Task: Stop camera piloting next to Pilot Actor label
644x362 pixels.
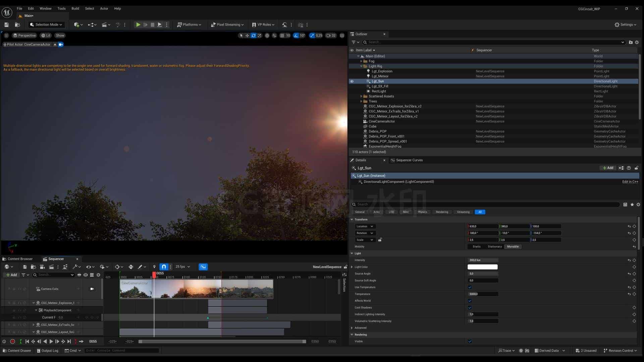Action: pos(55,45)
